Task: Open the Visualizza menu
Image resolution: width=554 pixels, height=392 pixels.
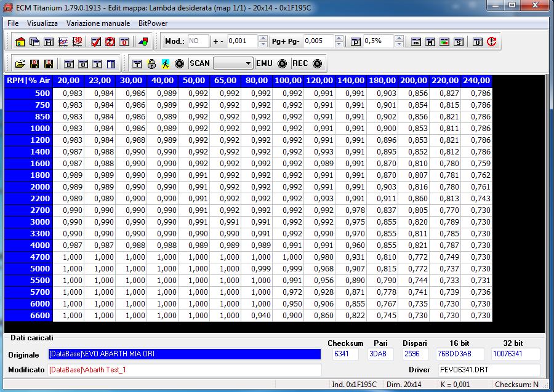Action: pos(42,23)
